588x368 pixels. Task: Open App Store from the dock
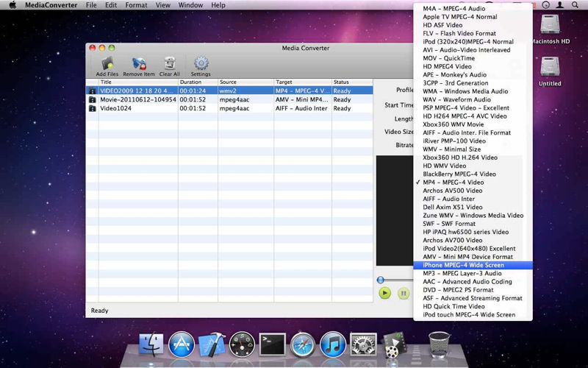tap(182, 344)
